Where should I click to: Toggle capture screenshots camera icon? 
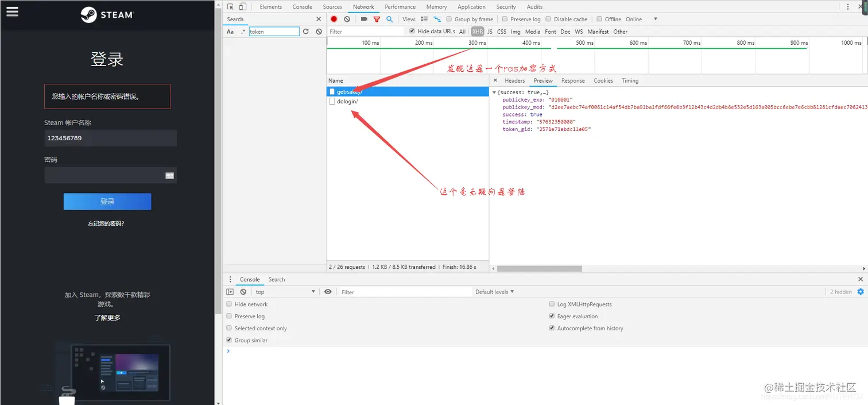click(x=364, y=19)
